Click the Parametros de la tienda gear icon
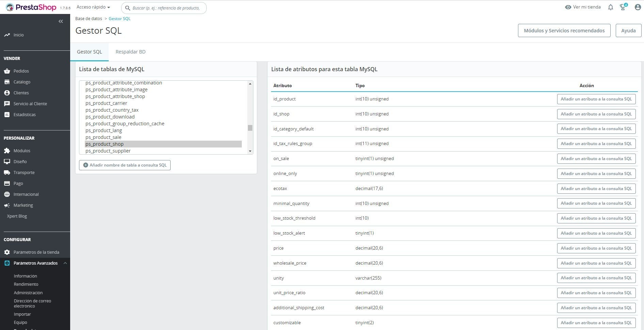The image size is (644, 330). pyautogui.click(x=7, y=252)
